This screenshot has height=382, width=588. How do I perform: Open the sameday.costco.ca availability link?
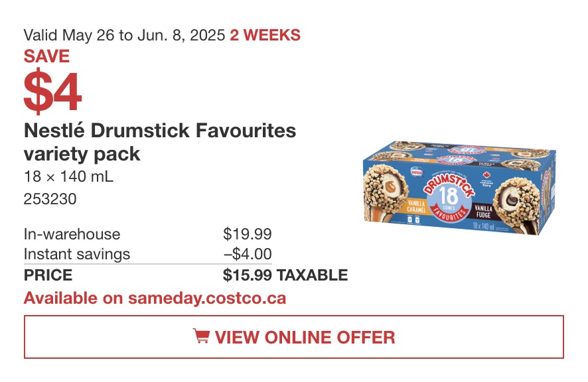(x=155, y=298)
